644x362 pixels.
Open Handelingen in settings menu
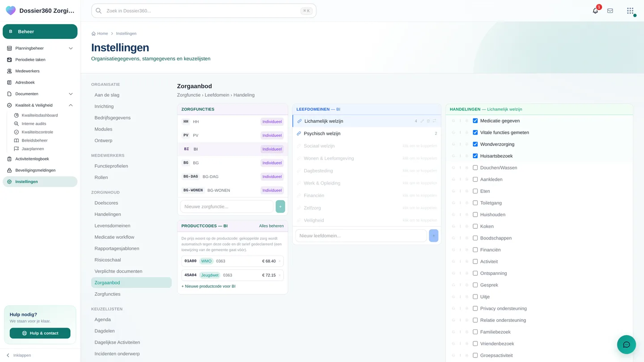coord(131,215)
